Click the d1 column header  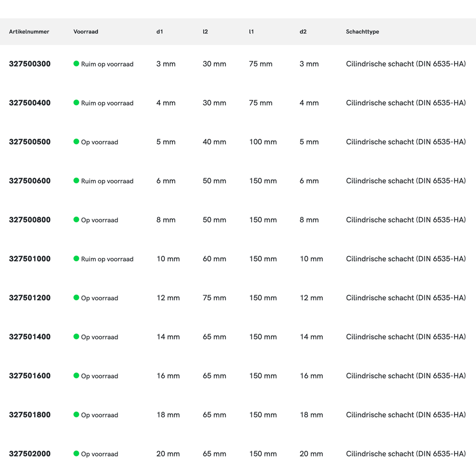[x=159, y=32]
